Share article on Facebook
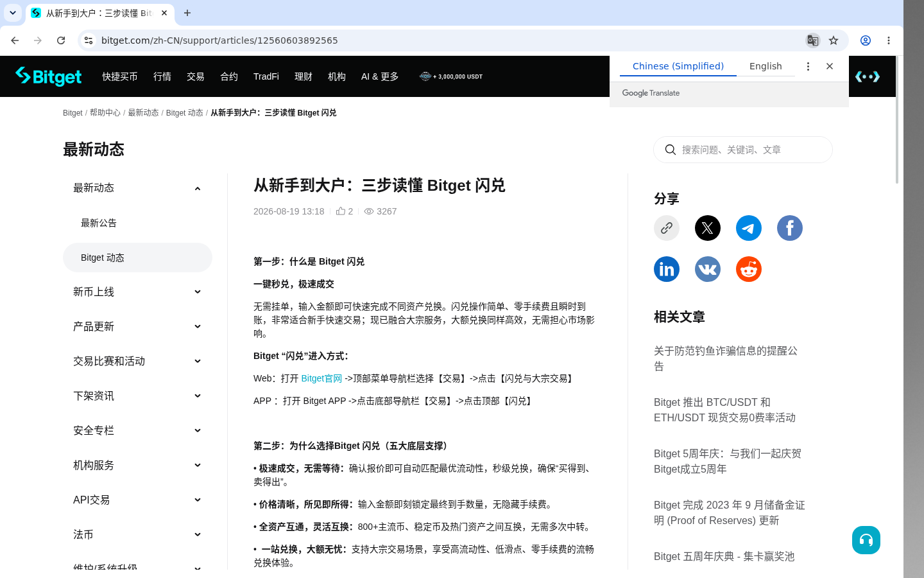Viewport: 924px width, 578px height. click(790, 228)
